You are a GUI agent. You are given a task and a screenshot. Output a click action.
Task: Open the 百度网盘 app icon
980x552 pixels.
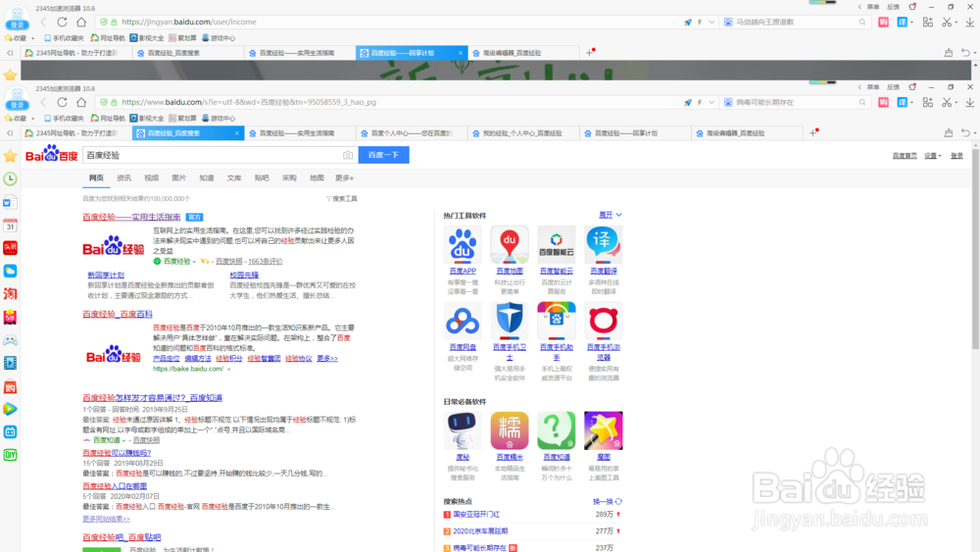pyautogui.click(x=463, y=320)
